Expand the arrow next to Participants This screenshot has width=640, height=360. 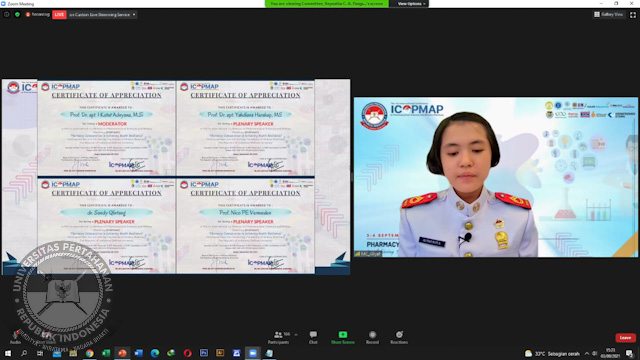click(x=296, y=335)
